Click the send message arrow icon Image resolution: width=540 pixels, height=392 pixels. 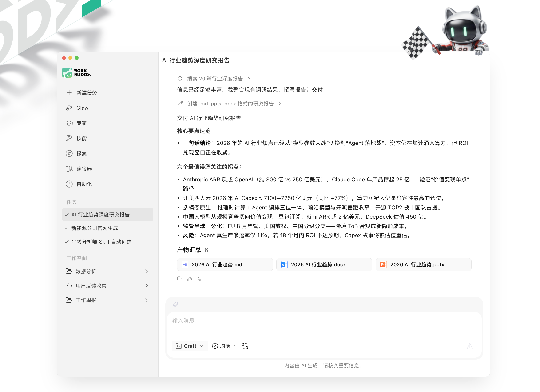pyautogui.click(x=469, y=346)
